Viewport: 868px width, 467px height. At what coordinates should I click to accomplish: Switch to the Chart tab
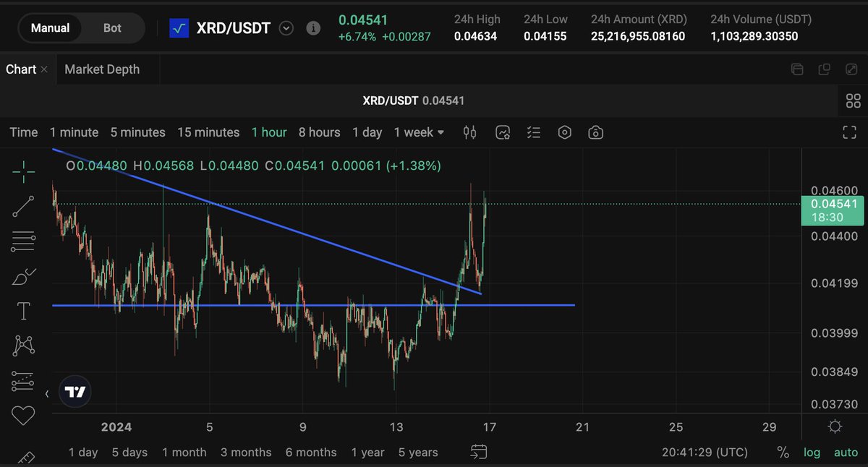pos(21,69)
